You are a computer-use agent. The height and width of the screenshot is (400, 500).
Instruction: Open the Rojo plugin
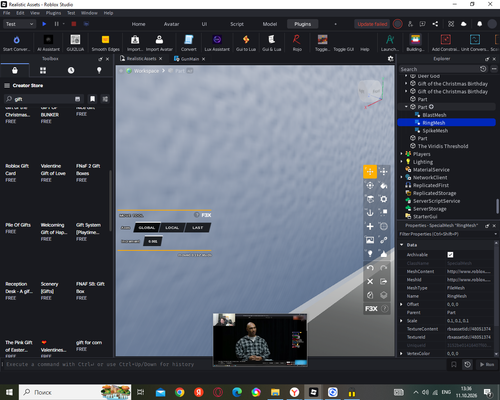tap(297, 43)
